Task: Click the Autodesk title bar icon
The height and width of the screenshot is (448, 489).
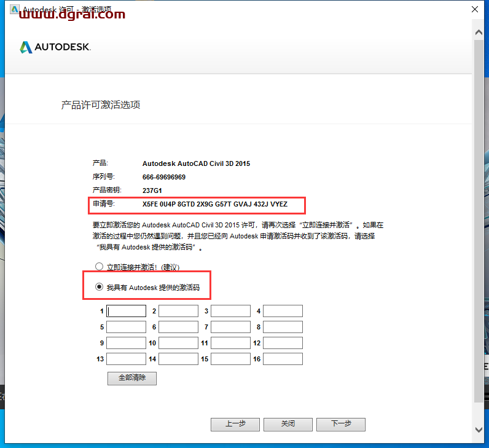Action: coord(14,9)
